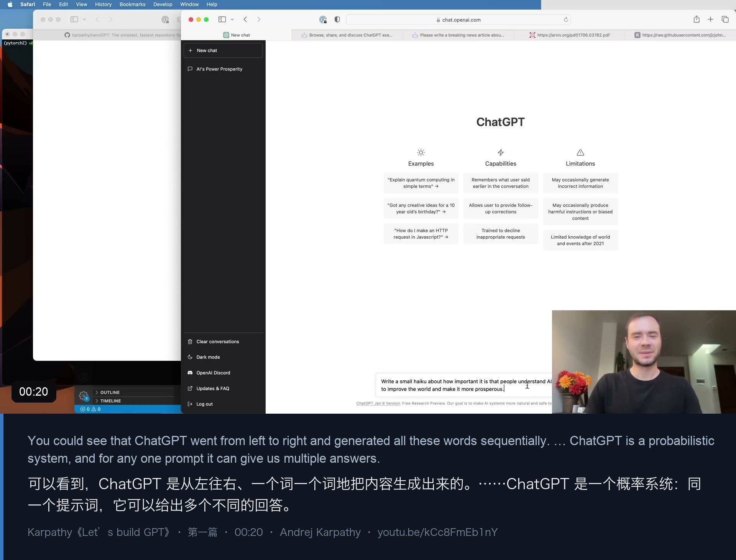Switch to the arxiv.org 1706.03762.pdf tab
This screenshot has height=560, width=736.
click(570, 35)
